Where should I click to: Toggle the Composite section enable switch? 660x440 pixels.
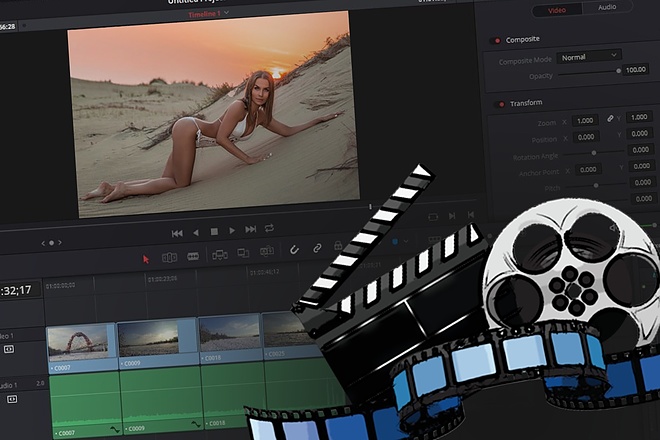[x=495, y=40]
